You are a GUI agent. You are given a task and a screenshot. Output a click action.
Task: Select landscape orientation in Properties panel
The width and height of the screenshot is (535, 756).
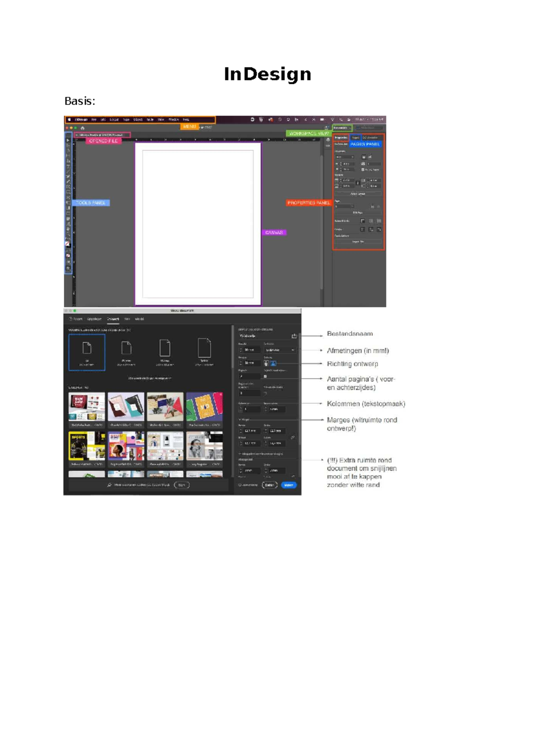coord(370,157)
